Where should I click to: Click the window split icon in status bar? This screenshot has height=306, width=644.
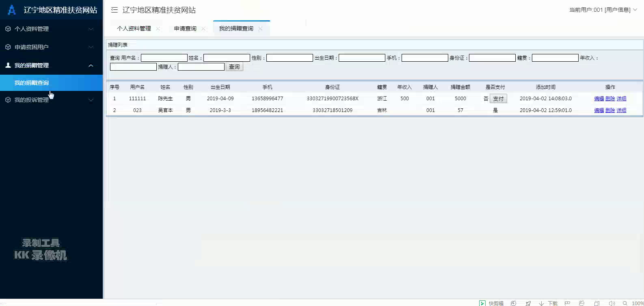pyautogui.click(x=596, y=303)
